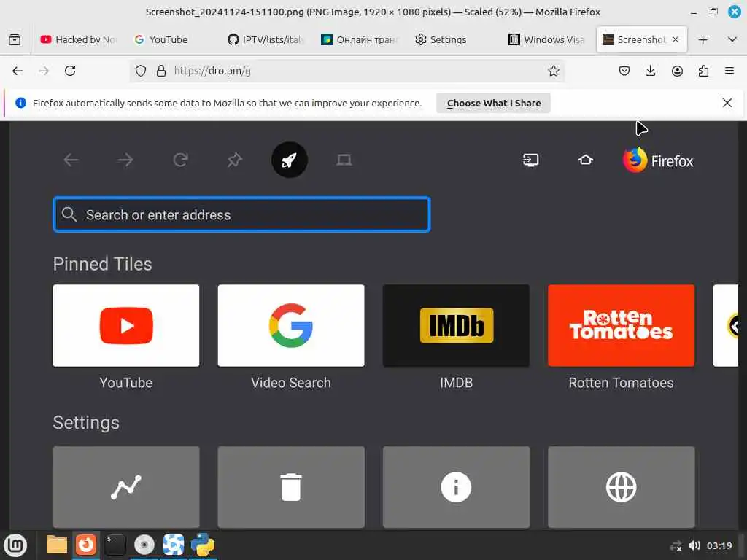Open tracking protection shield icon

click(x=141, y=71)
